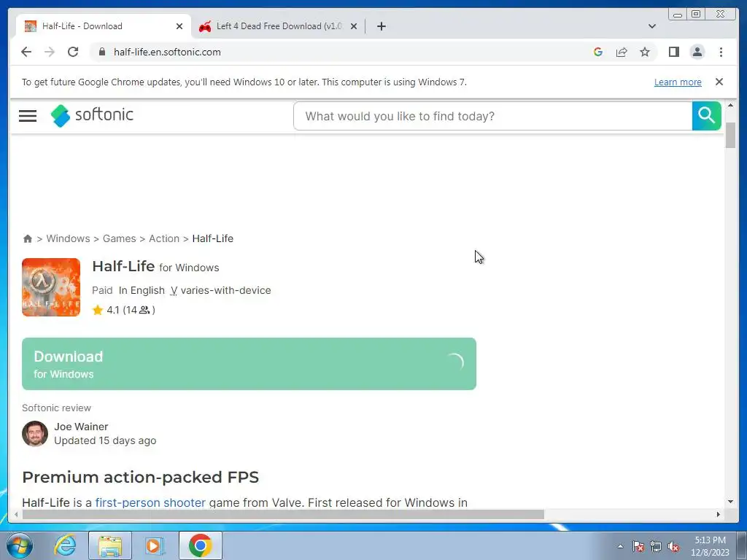
Task: Click the vertical scrollbar thumb
Action: point(730,135)
